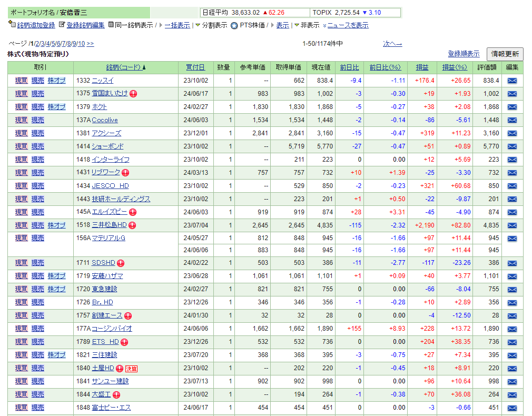Open 登録銘柄編集 link

tap(85, 25)
